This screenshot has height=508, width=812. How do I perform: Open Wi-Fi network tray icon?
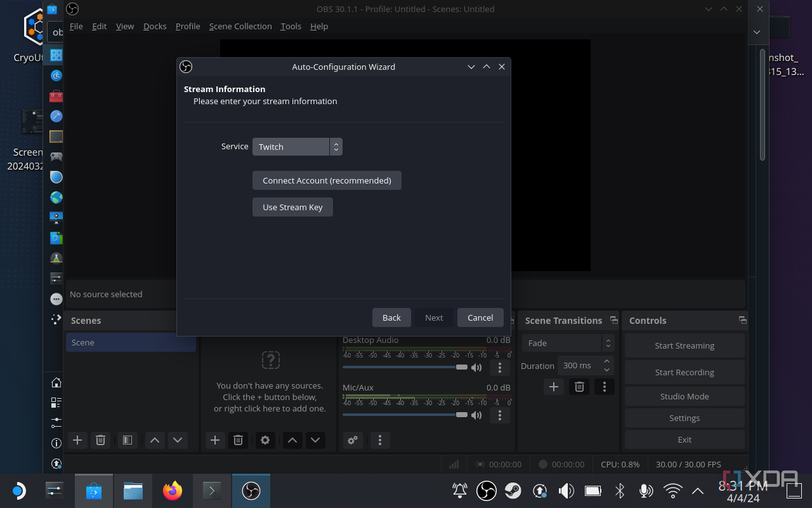[672, 491]
